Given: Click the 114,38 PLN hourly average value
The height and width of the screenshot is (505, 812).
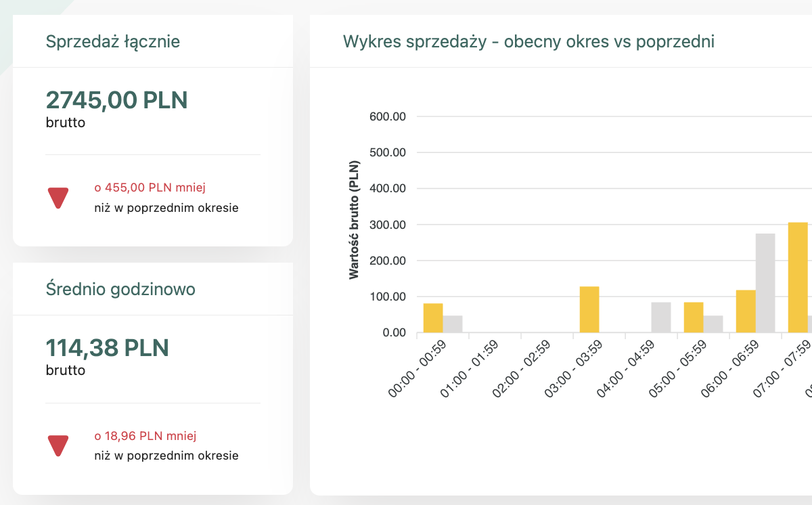Looking at the screenshot, I should coord(107,348).
